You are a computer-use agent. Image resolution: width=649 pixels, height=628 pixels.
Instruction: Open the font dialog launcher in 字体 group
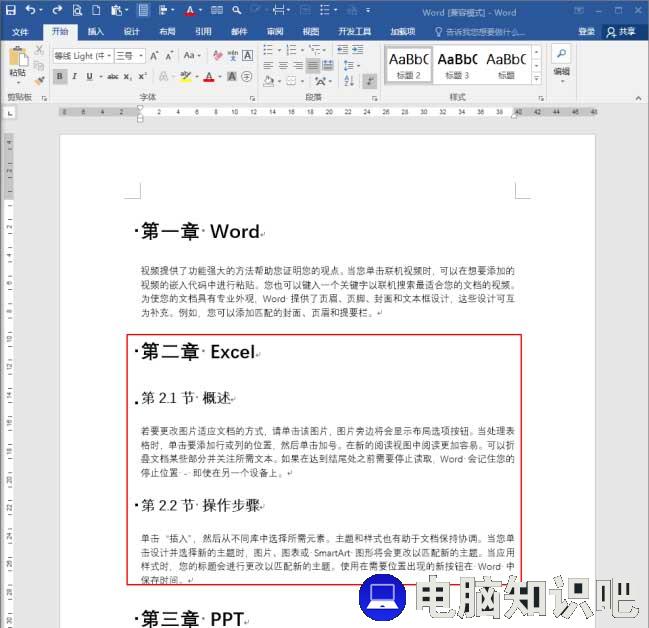point(252,99)
